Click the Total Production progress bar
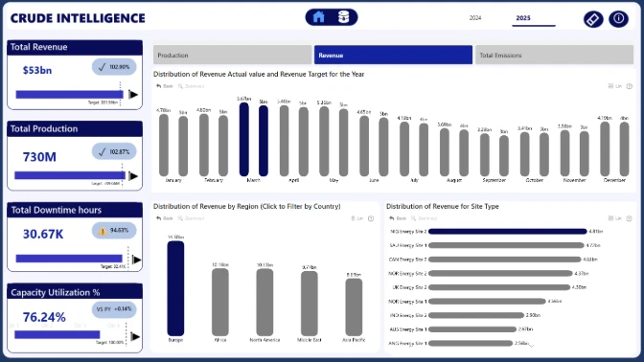This screenshot has width=644, height=362. coord(70,175)
